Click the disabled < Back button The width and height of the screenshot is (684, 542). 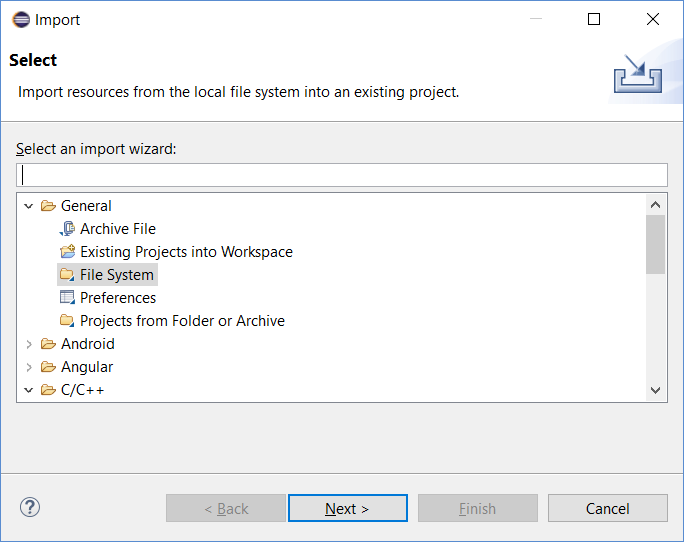pos(226,508)
